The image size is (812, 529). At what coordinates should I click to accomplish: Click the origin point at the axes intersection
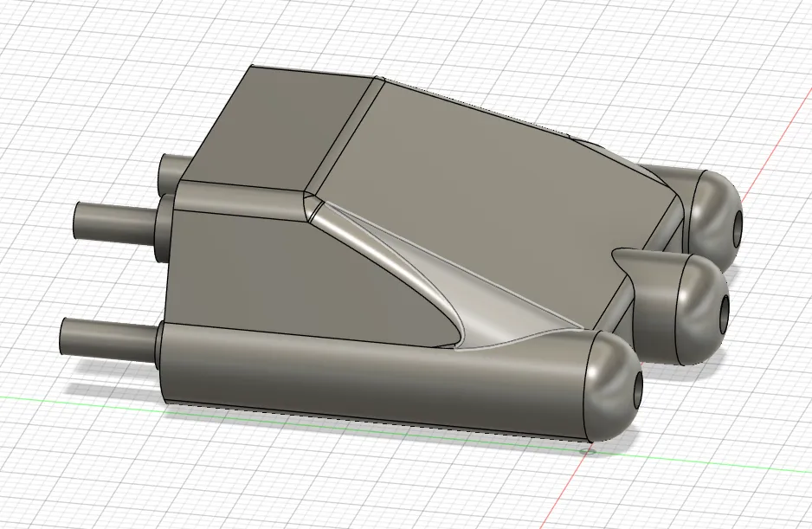586,451
